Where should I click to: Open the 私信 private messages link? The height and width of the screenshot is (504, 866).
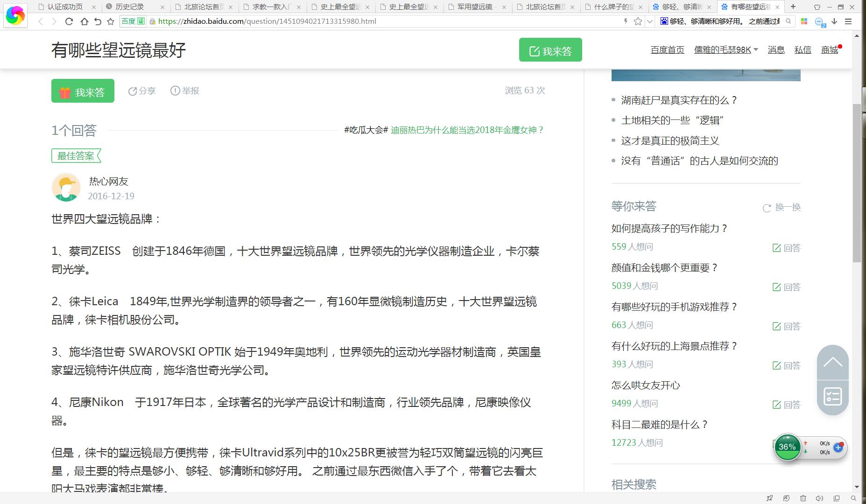(803, 50)
